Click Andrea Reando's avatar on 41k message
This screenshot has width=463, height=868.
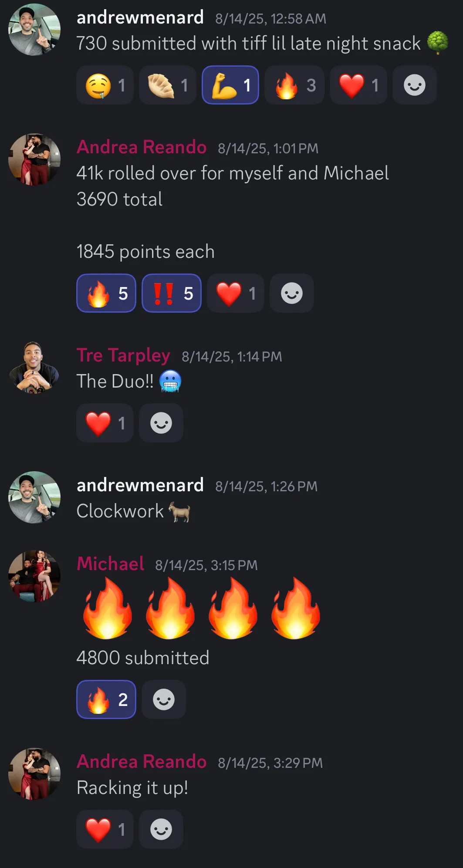click(x=34, y=159)
